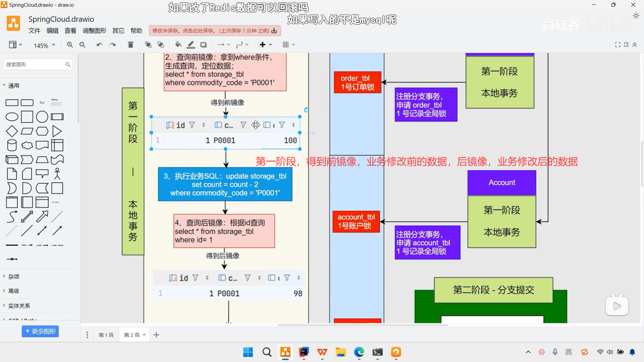Click the undo arrow icon
Screen dimensions: 644x362
(x=100, y=45)
